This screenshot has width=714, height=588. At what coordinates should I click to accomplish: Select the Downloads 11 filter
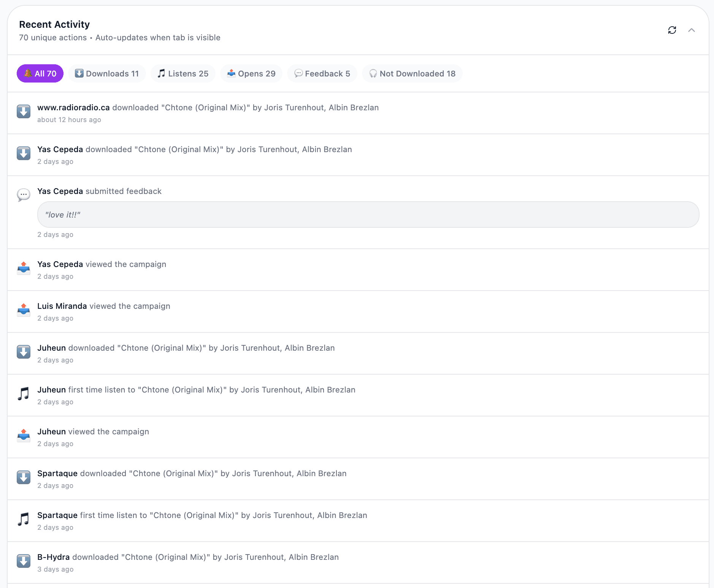click(x=107, y=73)
